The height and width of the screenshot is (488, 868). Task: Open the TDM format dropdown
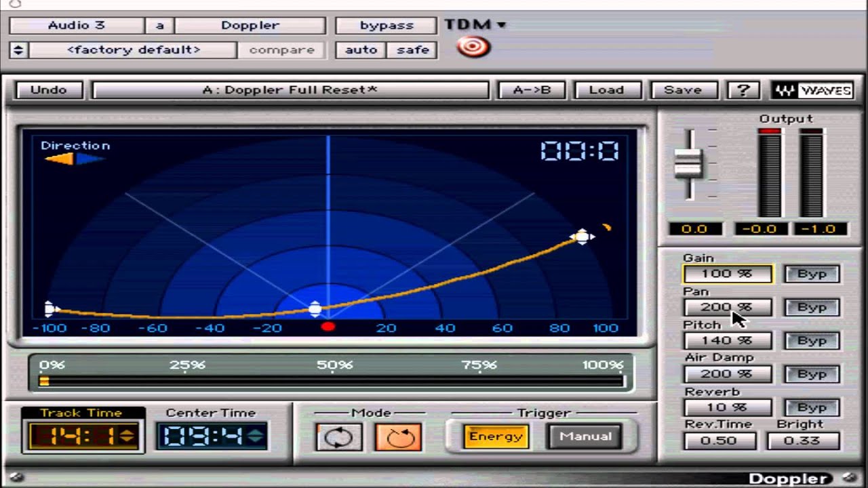point(475,24)
